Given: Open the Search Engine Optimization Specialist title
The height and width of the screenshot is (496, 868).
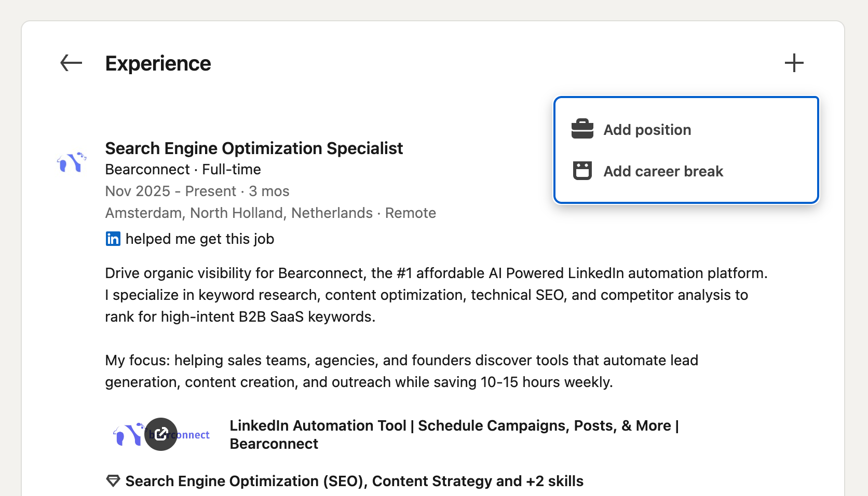Looking at the screenshot, I should pyautogui.click(x=254, y=148).
